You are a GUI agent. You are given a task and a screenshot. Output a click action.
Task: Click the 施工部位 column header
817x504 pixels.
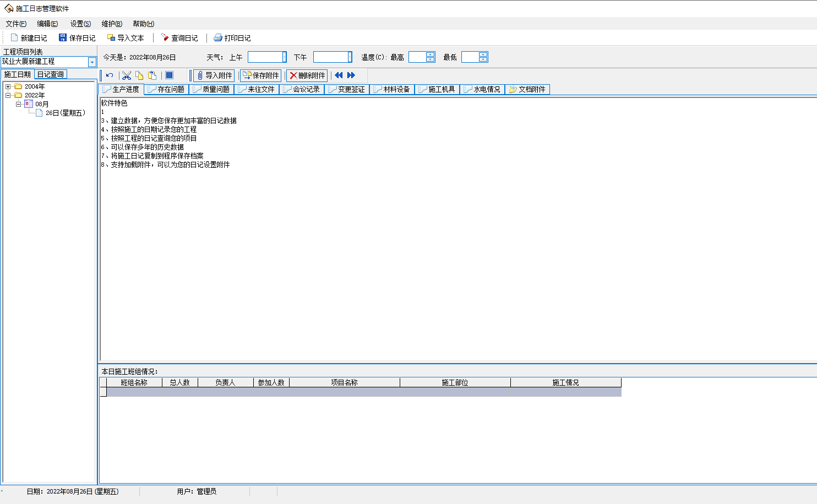coord(455,382)
